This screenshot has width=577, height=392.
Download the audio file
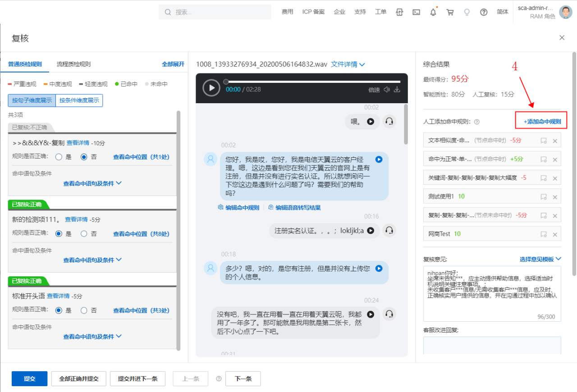click(x=397, y=90)
